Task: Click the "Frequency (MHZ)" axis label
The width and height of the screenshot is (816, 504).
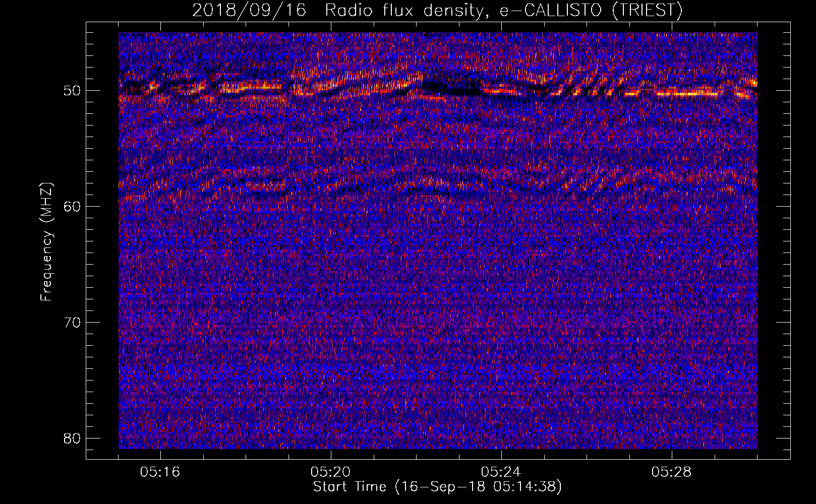Action: tap(46, 242)
